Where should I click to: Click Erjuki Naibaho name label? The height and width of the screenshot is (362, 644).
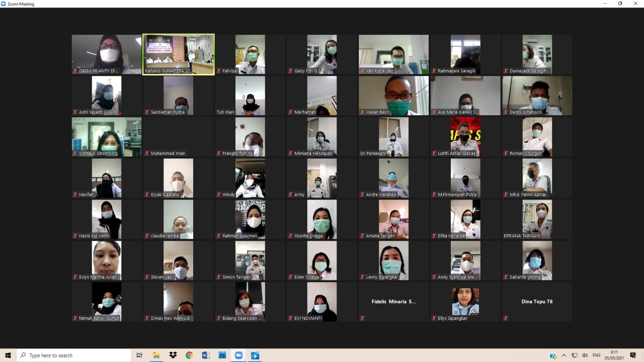(x=165, y=195)
